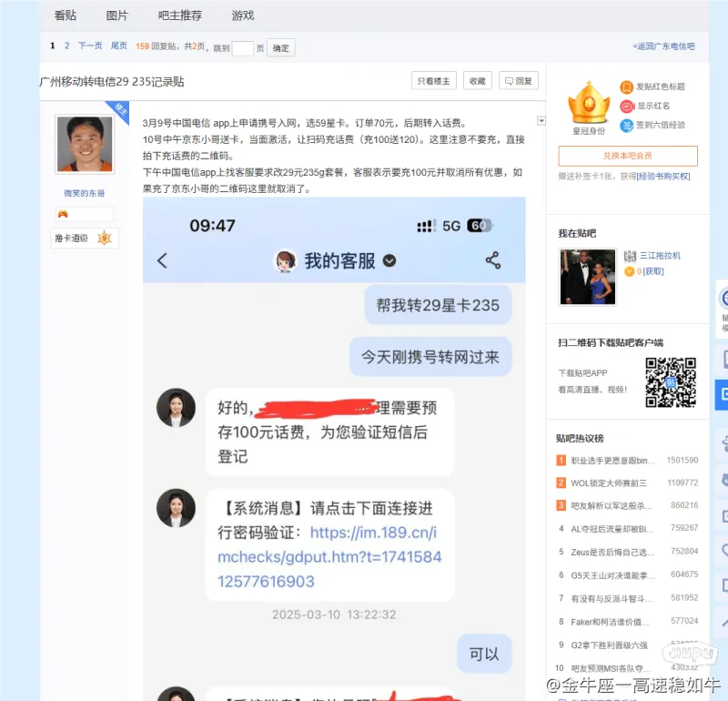Open the post options dropdown arrow
The image size is (728, 701).
click(541, 121)
